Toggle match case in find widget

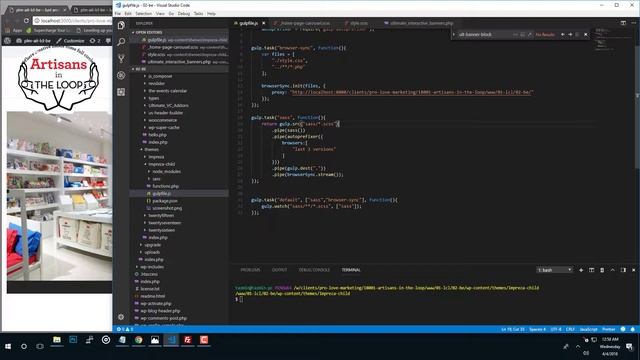pos(516,35)
